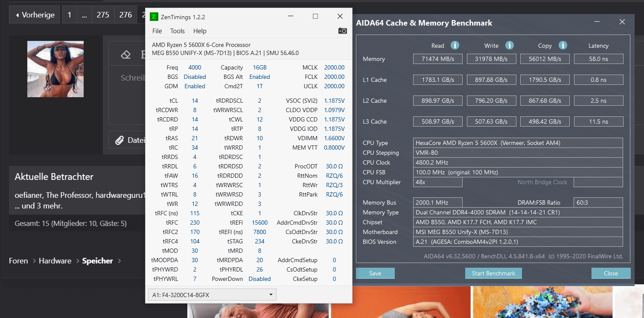Open Speicher breadcrumb link
This screenshot has width=644, height=318.
[98, 260]
